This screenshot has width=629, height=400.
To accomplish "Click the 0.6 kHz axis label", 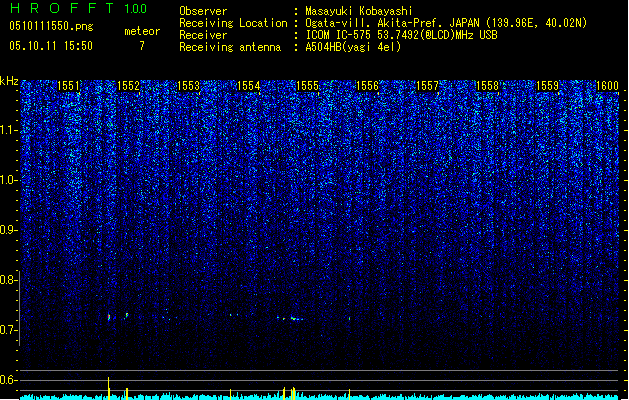I will (8, 380).
